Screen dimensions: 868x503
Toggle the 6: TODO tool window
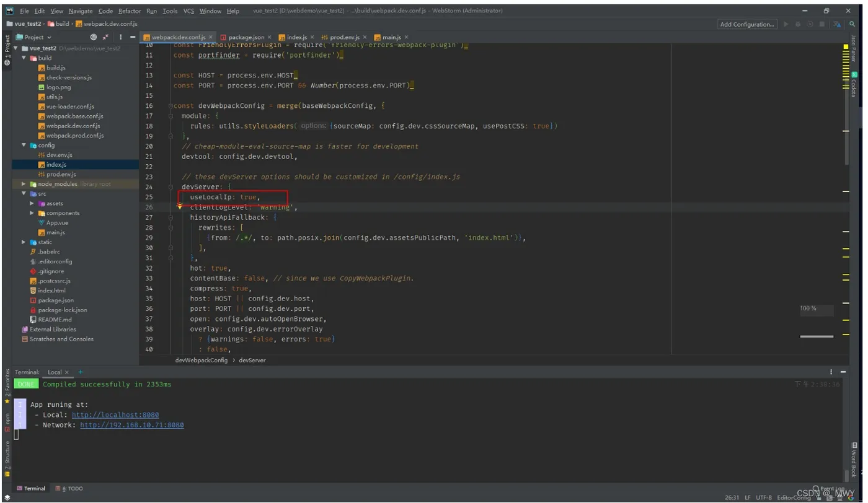pyautogui.click(x=69, y=488)
